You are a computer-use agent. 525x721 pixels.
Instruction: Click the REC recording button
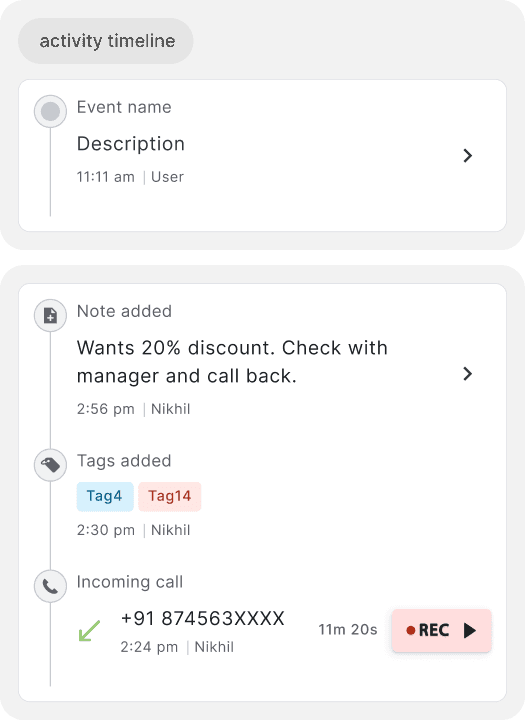(x=441, y=630)
